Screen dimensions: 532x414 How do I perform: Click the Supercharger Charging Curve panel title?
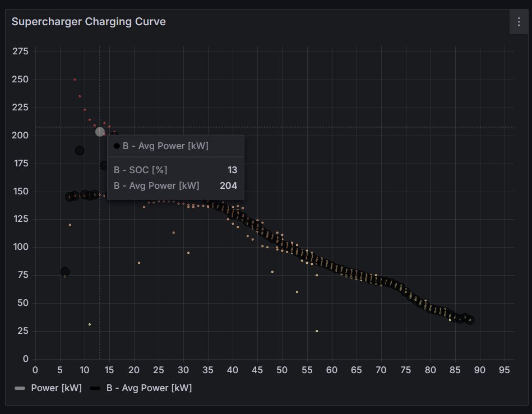(89, 22)
